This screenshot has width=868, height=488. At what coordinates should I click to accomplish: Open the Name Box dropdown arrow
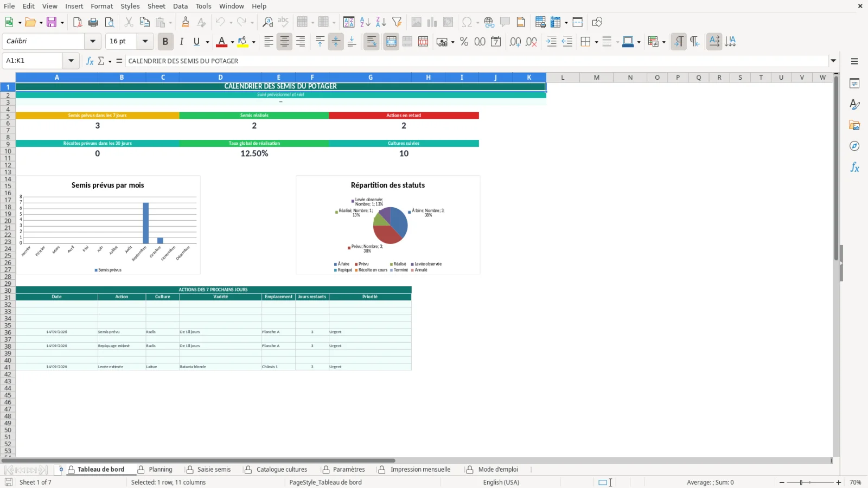[x=71, y=61]
